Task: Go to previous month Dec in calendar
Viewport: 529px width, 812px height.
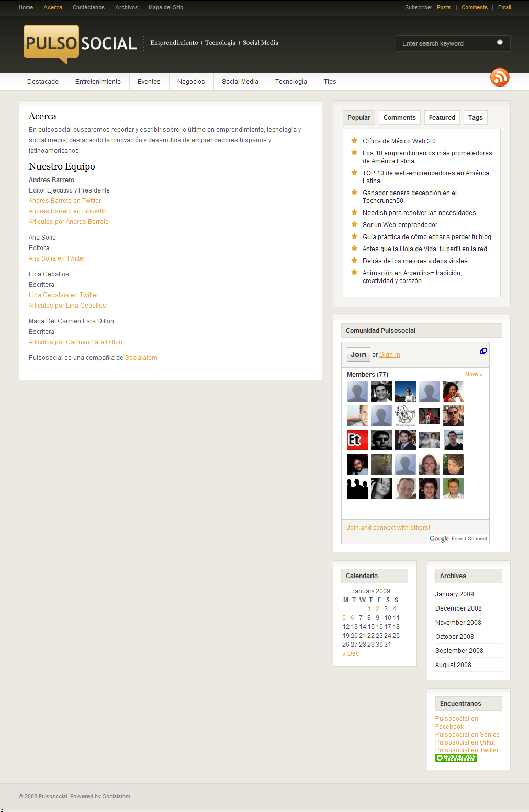Action: [351, 653]
